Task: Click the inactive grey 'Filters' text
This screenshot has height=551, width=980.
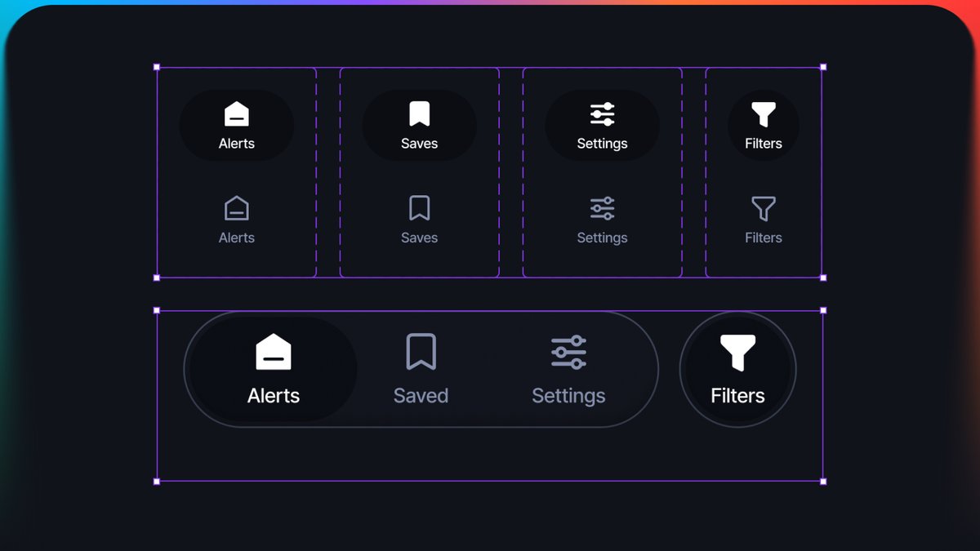Action: coord(764,238)
